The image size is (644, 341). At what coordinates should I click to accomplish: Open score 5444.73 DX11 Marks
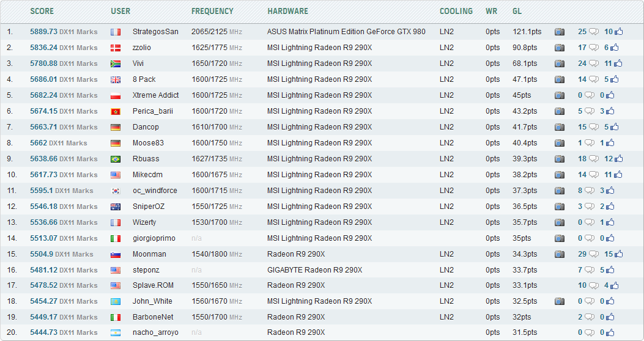point(64,332)
